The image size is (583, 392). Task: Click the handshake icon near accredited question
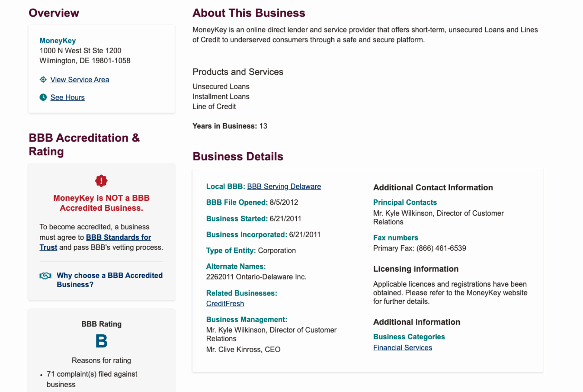(x=46, y=276)
